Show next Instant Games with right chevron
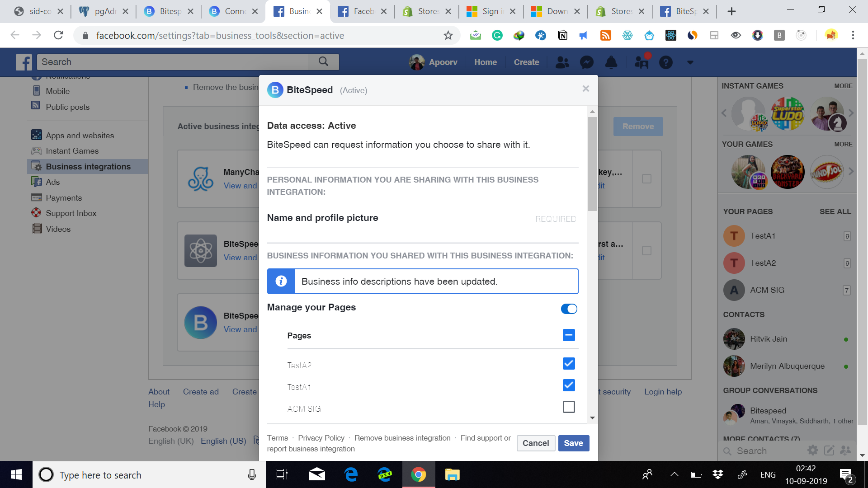 point(851,113)
